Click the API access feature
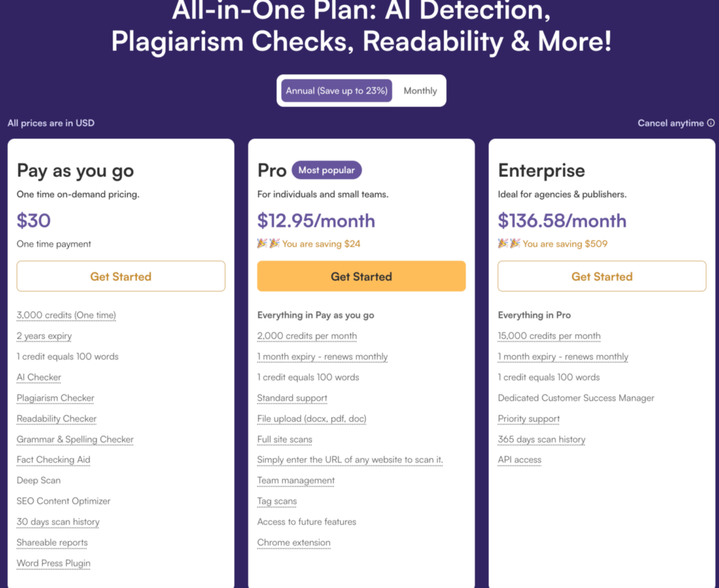Viewport: 719px width, 588px height. (520, 460)
